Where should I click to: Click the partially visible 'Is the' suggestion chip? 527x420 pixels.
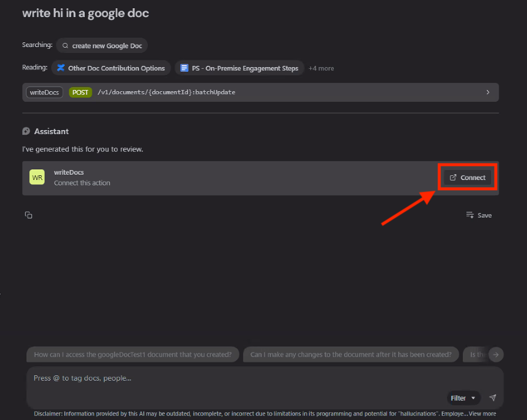[475, 355]
